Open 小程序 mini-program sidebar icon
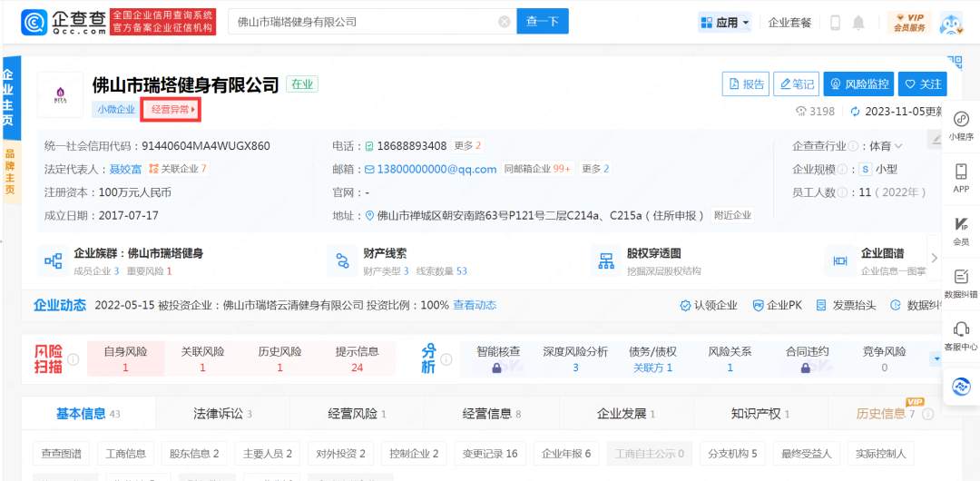The width and height of the screenshot is (980, 481). (960, 125)
